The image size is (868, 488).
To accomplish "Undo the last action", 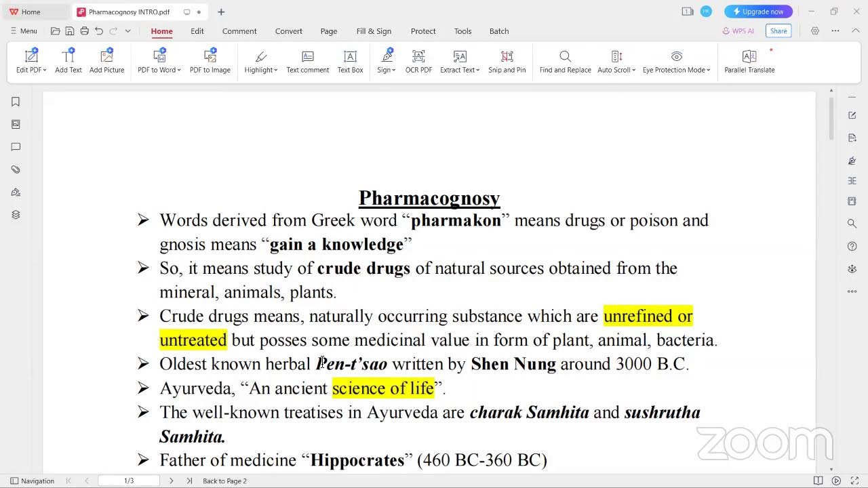I will coord(99,31).
